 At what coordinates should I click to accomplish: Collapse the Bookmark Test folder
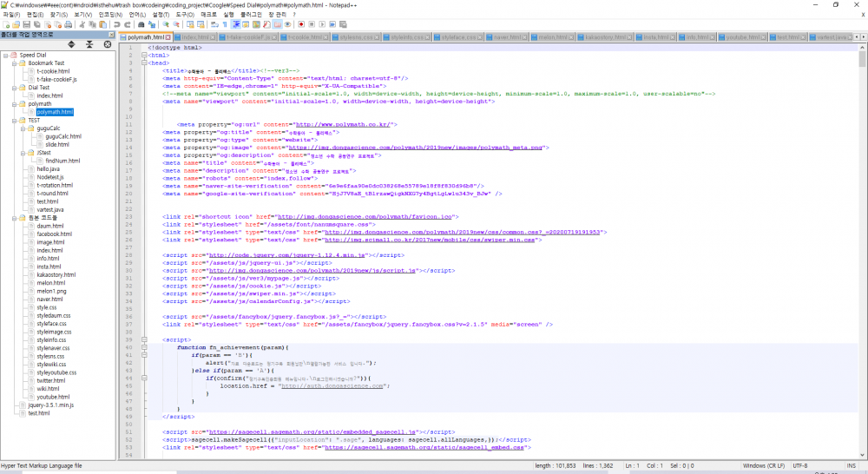[x=15, y=63]
